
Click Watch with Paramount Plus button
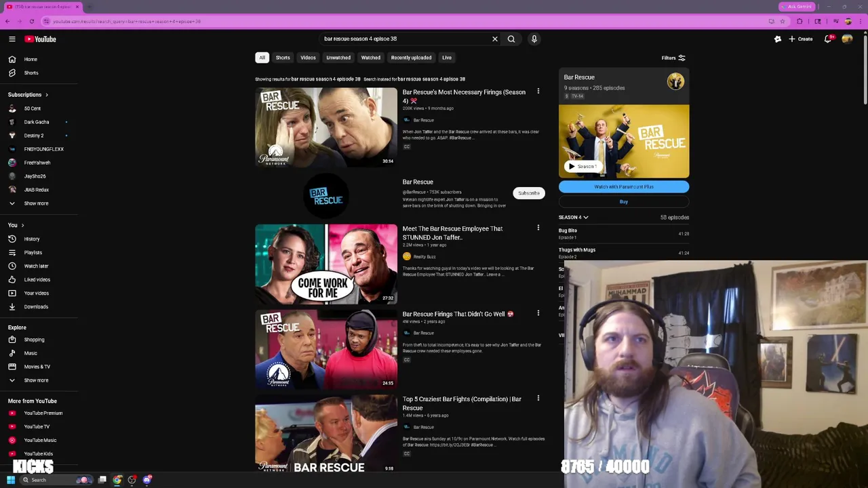pyautogui.click(x=624, y=187)
